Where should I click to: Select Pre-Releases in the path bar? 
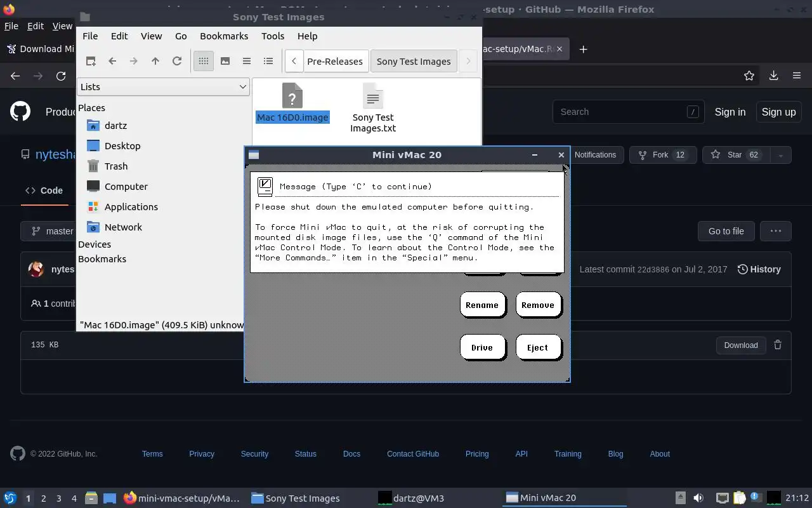coord(335,61)
